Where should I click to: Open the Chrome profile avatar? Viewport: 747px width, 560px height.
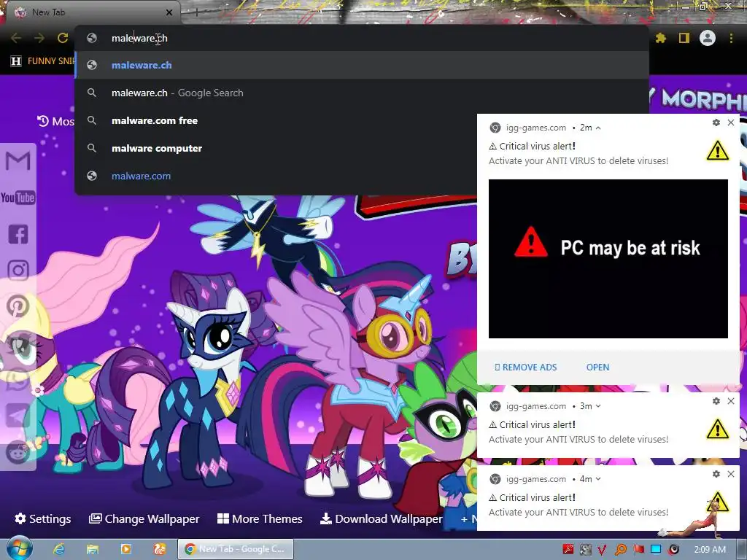coord(708,38)
